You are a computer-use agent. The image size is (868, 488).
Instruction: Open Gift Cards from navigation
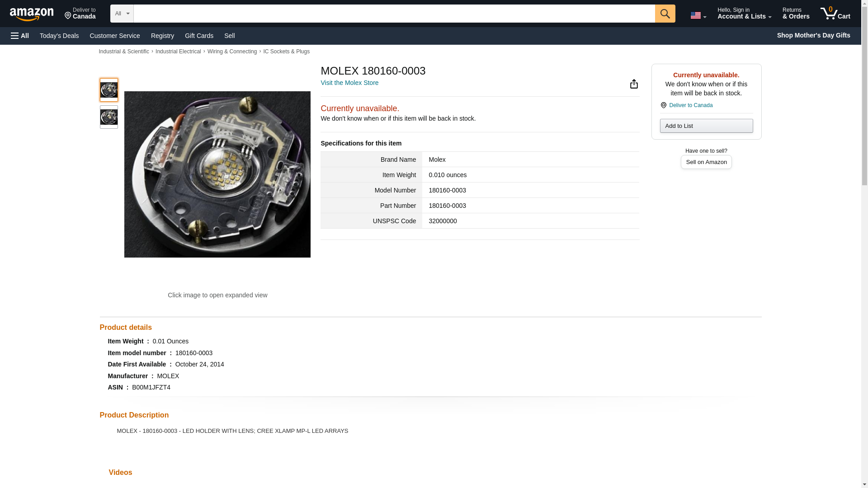click(x=199, y=36)
